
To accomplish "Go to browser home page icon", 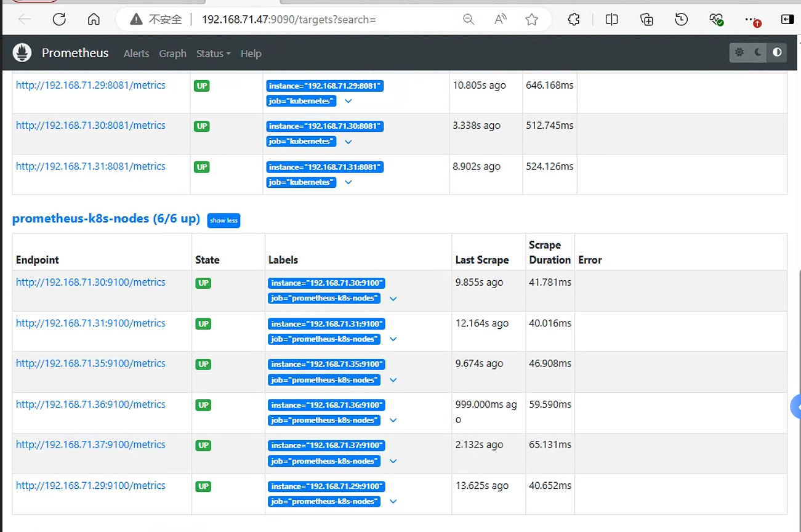I will tap(94, 20).
